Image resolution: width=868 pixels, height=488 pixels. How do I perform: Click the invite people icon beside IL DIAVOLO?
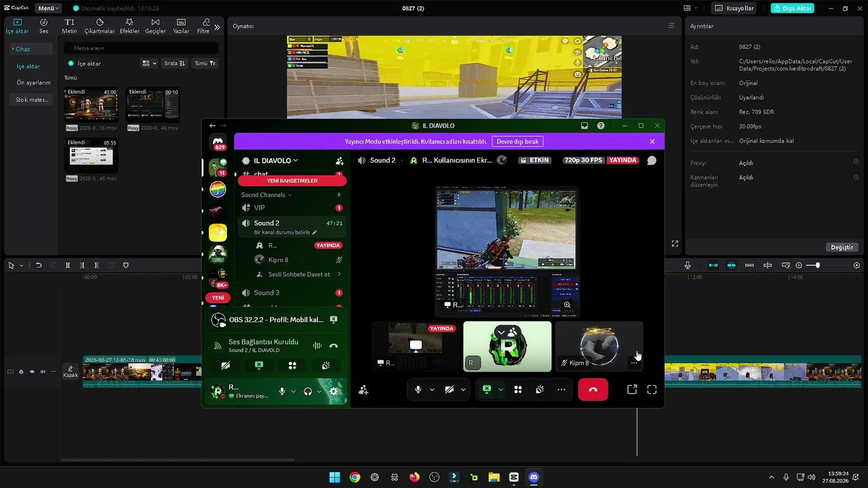tap(340, 161)
